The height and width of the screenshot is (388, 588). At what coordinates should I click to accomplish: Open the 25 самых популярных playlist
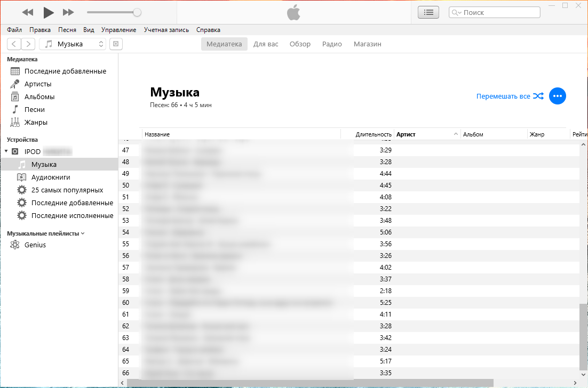(59, 190)
